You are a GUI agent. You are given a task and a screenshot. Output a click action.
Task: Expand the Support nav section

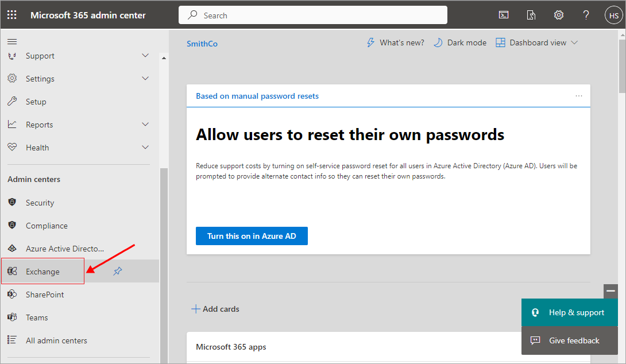pyautogui.click(x=145, y=56)
